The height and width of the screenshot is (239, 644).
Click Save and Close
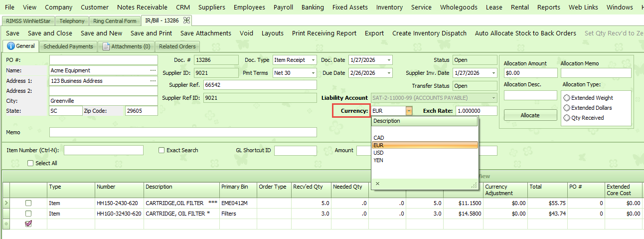coord(50,33)
